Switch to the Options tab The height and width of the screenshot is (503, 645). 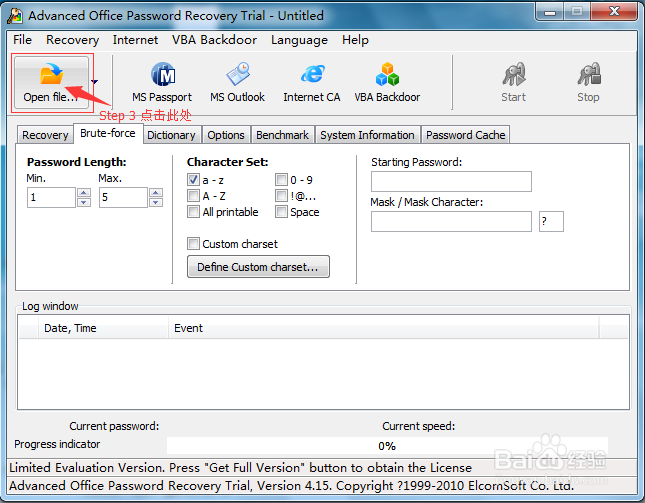coord(226,135)
